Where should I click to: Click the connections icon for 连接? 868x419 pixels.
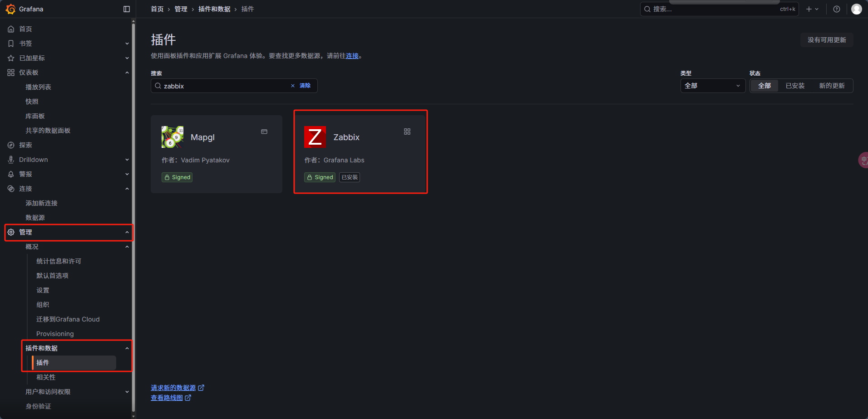coord(11,189)
